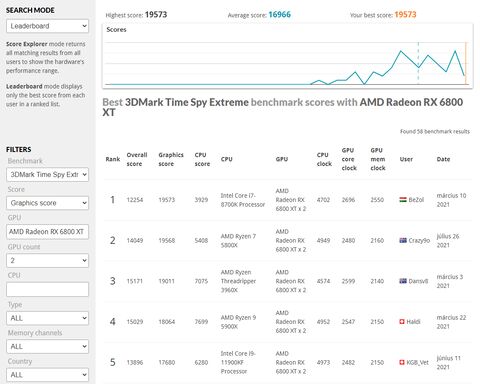
Task: Click the CPU score column header
Action: click(x=202, y=159)
